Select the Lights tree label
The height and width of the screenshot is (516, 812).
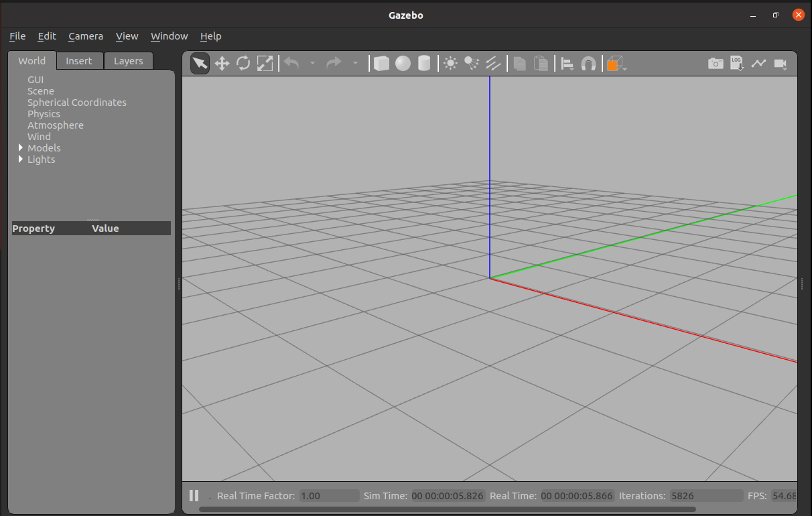point(42,159)
